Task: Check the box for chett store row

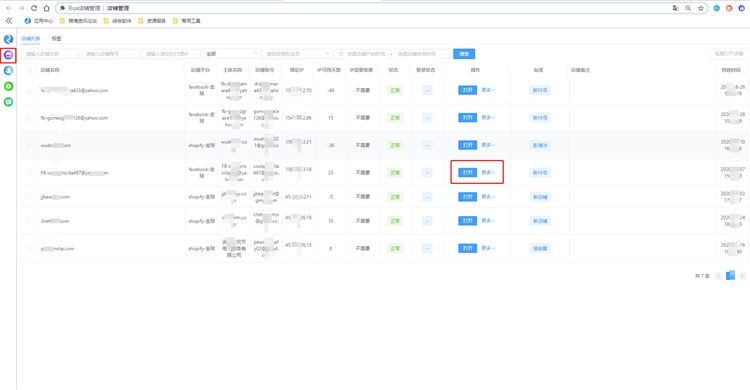Action: (x=29, y=221)
